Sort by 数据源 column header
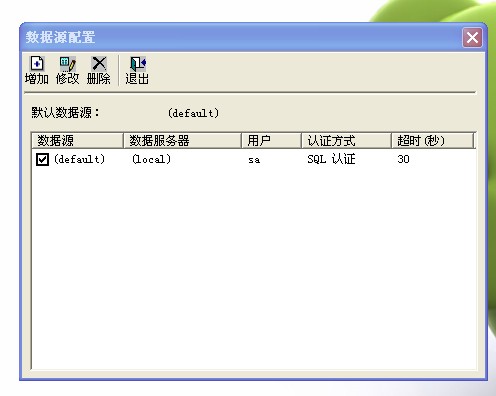The height and width of the screenshot is (396, 496). tap(78, 141)
